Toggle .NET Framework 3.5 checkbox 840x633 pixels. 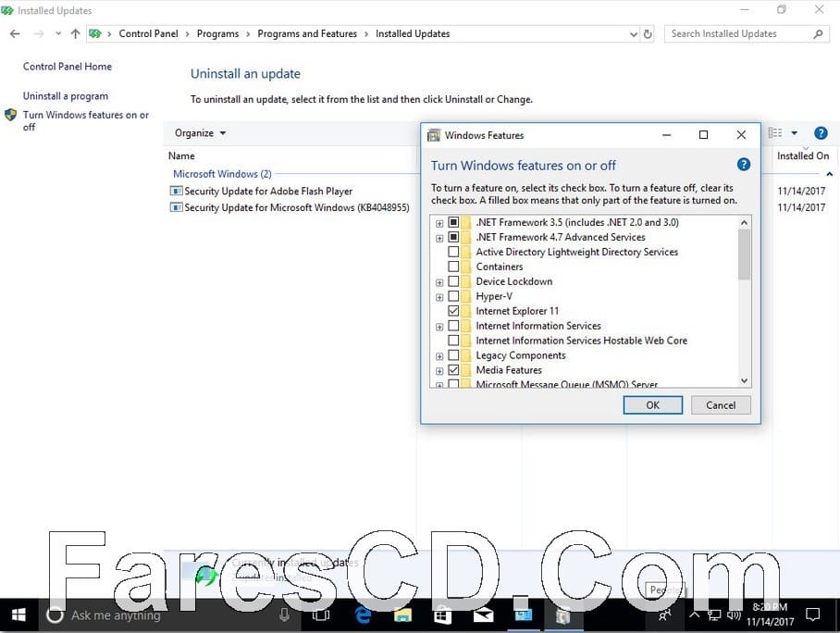pyautogui.click(x=453, y=222)
